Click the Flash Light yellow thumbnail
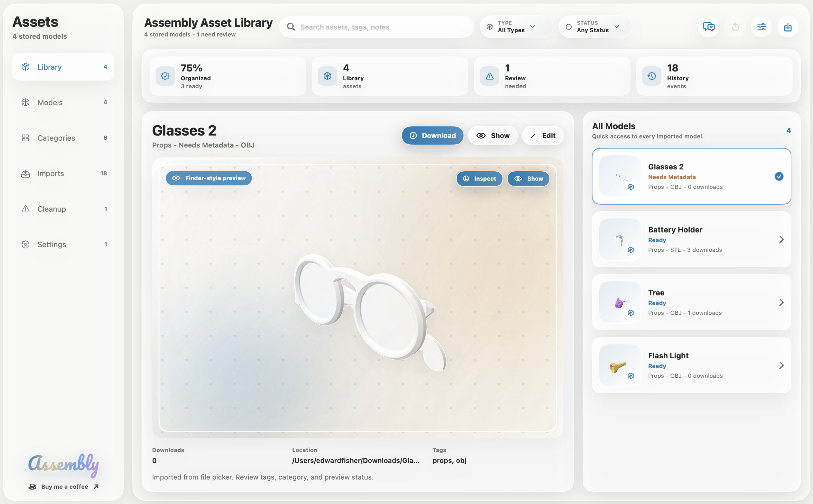The height and width of the screenshot is (504, 813). 620,365
